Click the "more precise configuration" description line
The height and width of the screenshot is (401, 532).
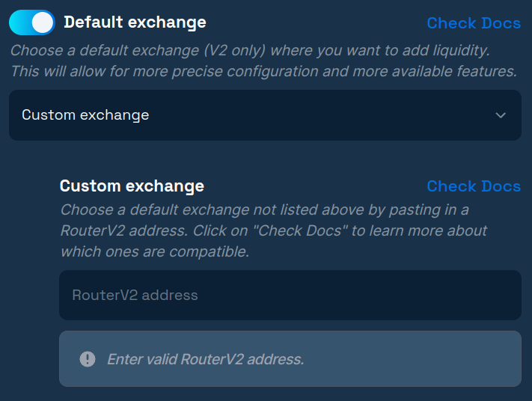point(263,72)
